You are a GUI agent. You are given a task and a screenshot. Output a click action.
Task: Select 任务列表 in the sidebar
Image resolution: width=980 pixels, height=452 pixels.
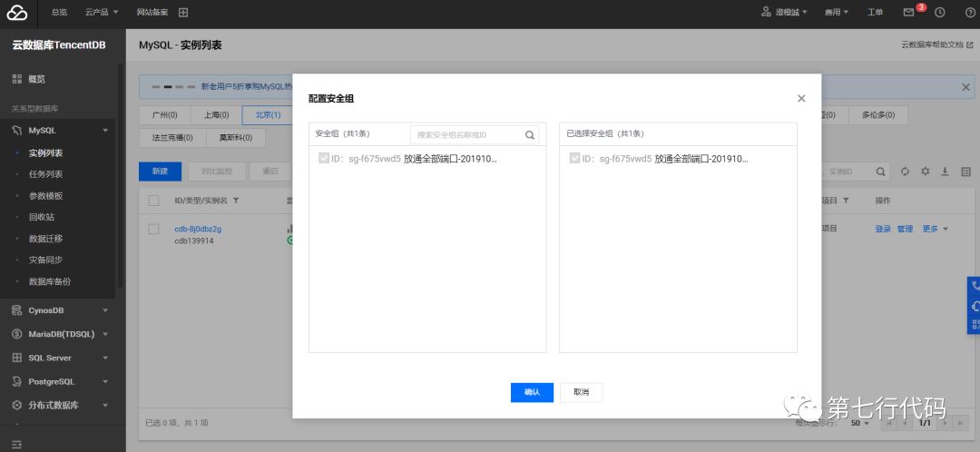click(x=45, y=173)
